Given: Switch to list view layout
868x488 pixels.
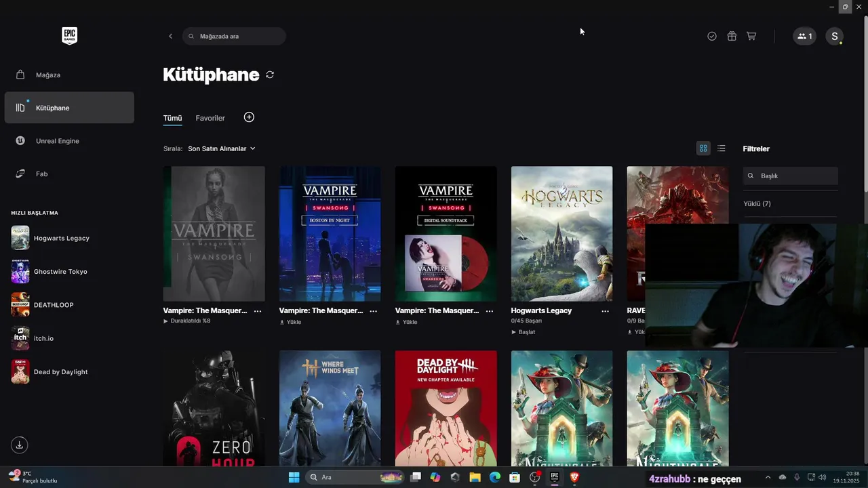Looking at the screenshot, I should (722, 148).
